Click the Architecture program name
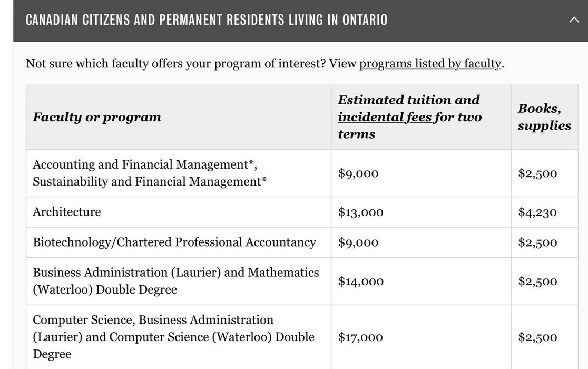 click(x=67, y=212)
